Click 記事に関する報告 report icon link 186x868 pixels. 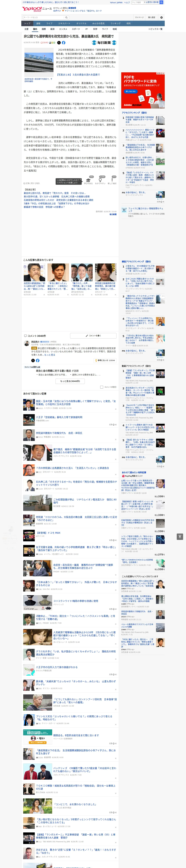click(32, 183)
